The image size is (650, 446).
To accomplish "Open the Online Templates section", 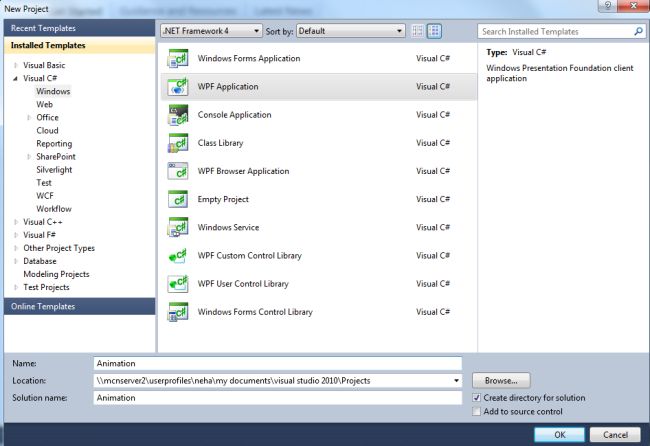I will (80, 306).
